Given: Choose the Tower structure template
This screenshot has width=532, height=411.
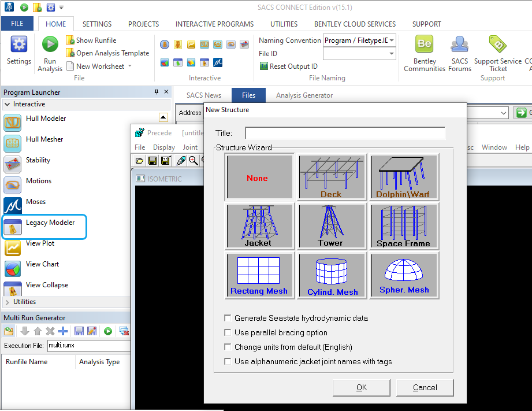Looking at the screenshot, I should point(330,225).
